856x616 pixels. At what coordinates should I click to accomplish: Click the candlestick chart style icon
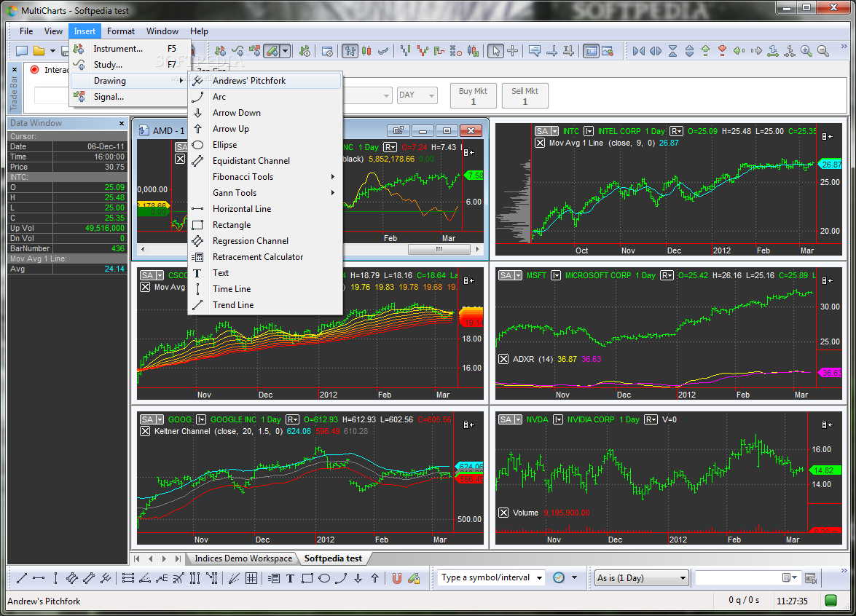[x=367, y=51]
